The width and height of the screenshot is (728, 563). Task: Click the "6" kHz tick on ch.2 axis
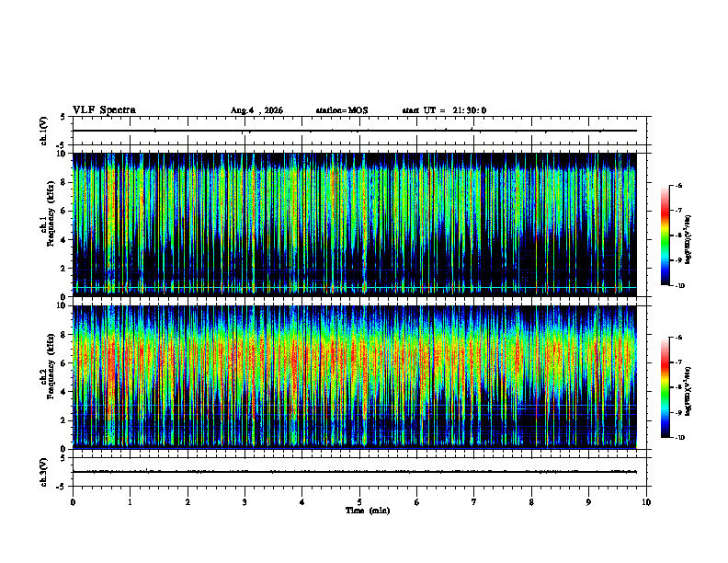pos(65,363)
